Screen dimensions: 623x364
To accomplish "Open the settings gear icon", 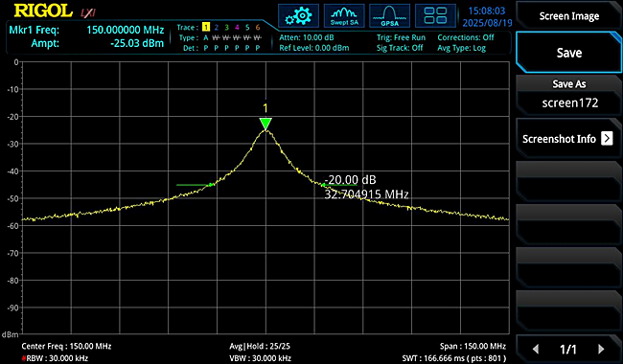I will click(x=298, y=16).
